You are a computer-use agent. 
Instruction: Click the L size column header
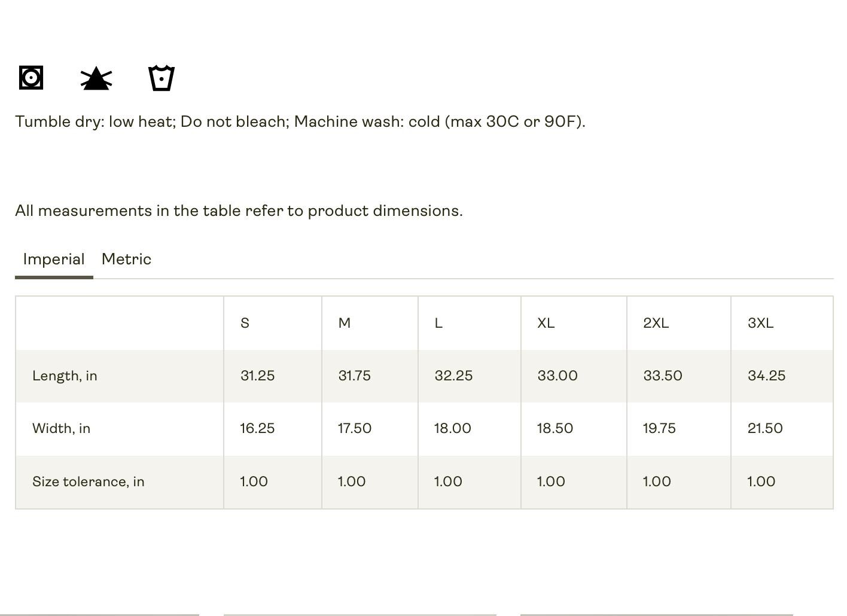(438, 323)
